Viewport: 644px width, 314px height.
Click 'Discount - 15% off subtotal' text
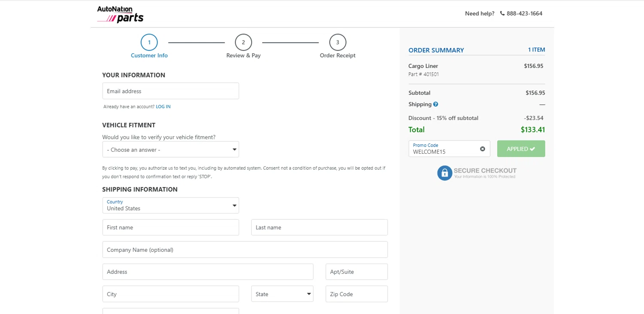443,118
